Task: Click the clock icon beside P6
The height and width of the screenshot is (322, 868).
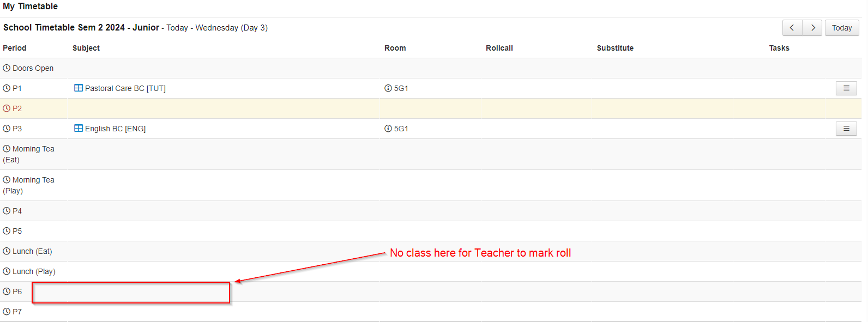Action: point(7,291)
